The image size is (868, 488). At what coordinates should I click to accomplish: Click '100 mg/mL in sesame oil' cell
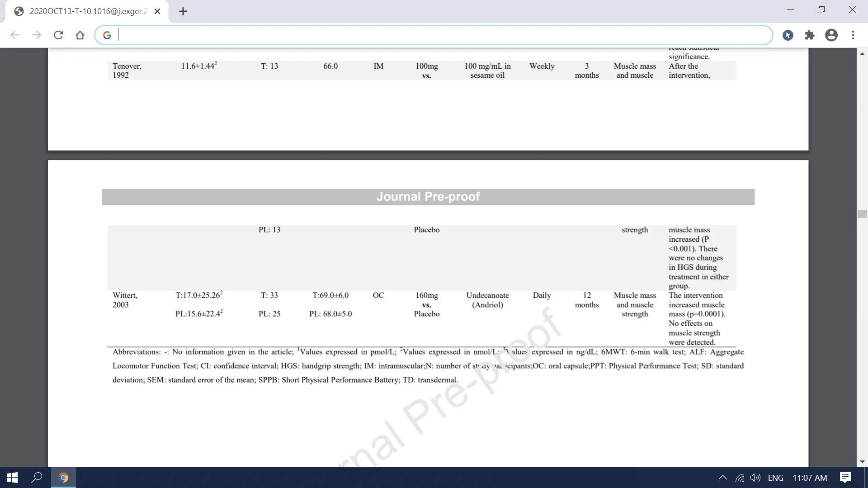click(x=487, y=70)
